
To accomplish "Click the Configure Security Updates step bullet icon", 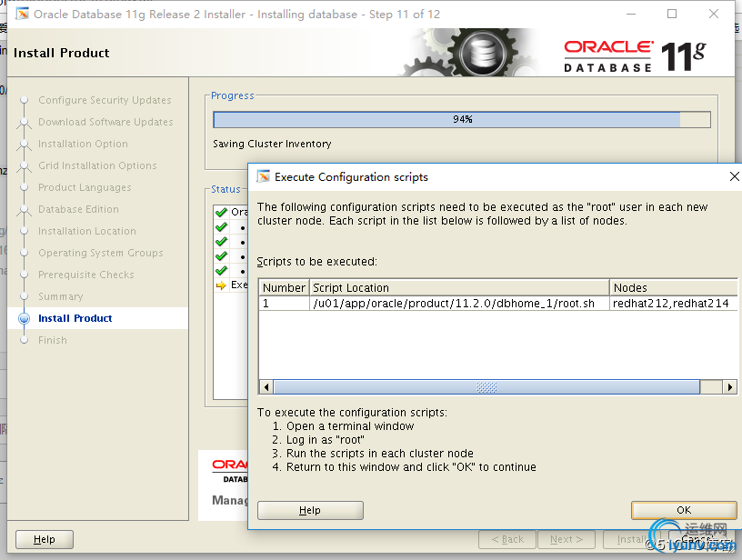I will [25, 100].
